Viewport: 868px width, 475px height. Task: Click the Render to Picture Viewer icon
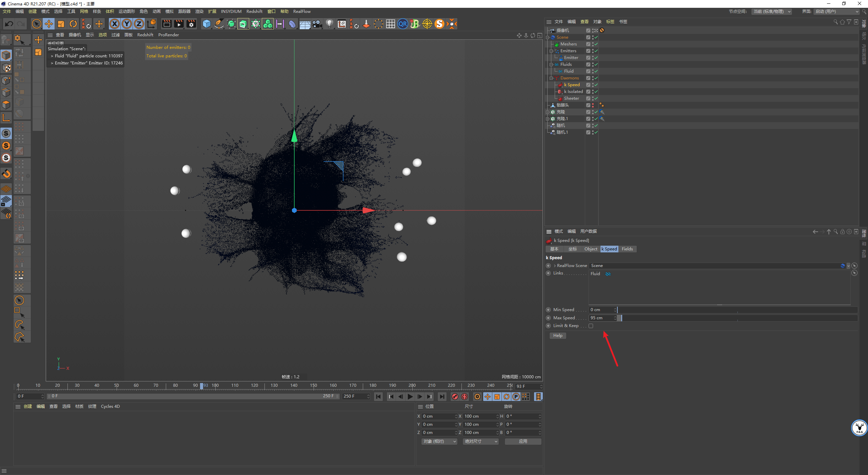pyautogui.click(x=179, y=24)
